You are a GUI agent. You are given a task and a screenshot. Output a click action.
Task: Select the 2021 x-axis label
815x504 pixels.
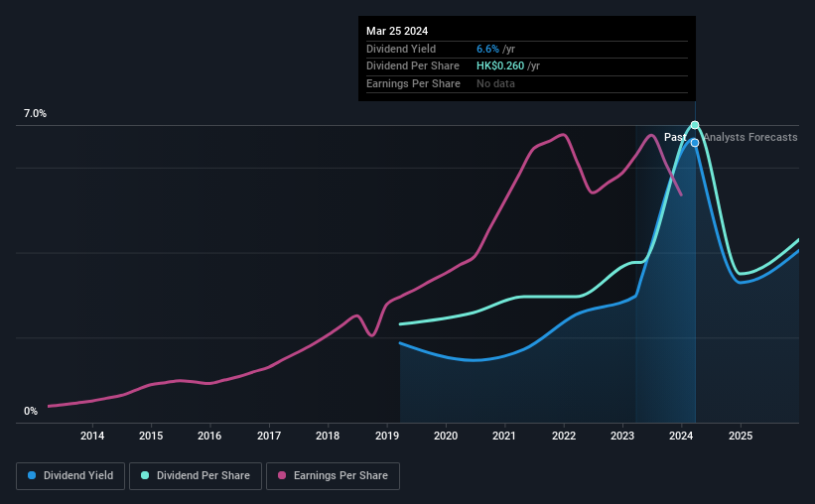pyautogui.click(x=505, y=436)
